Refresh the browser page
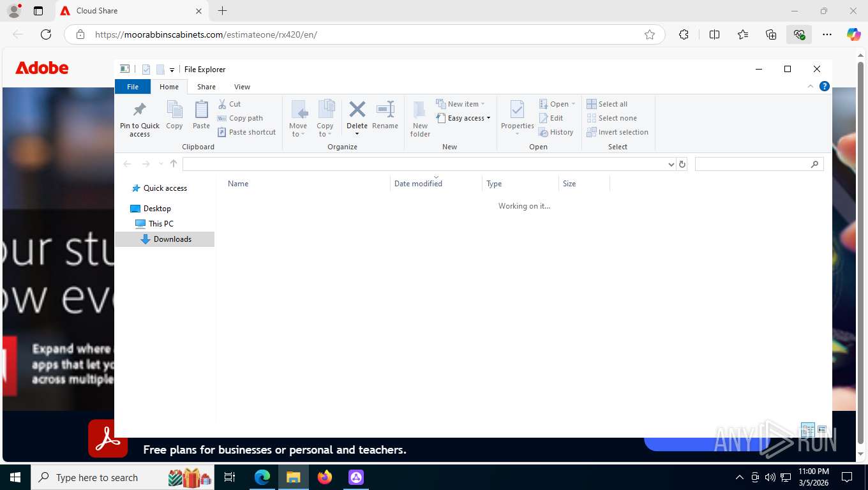This screenshot has width=868, height=490. coord(46,34)
